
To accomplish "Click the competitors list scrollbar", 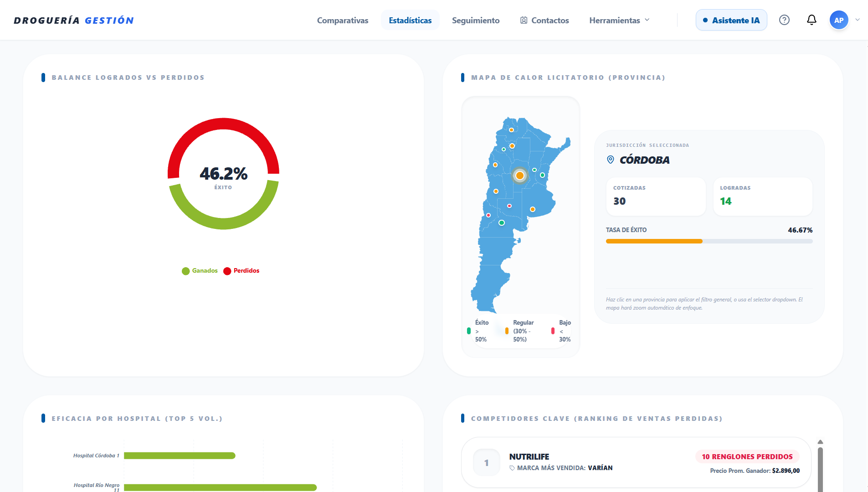I will pyautogui.click(x=820, y=469).
